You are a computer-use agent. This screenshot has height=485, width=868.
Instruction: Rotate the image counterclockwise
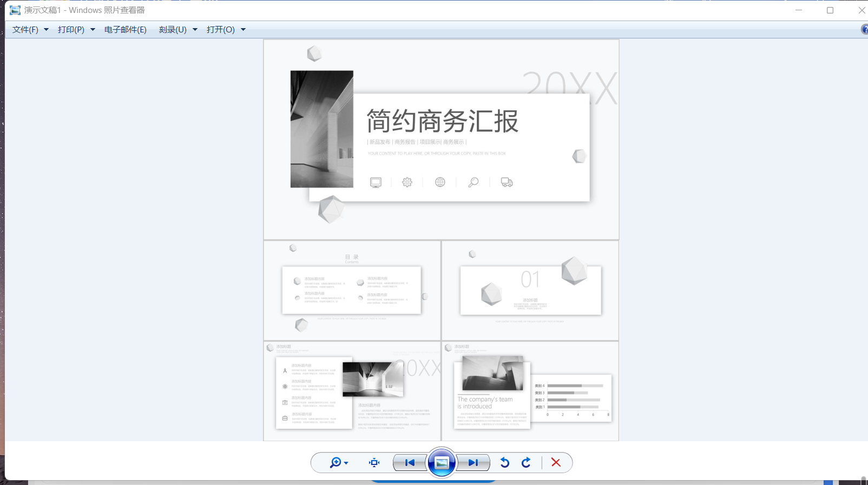pos(505,463)
